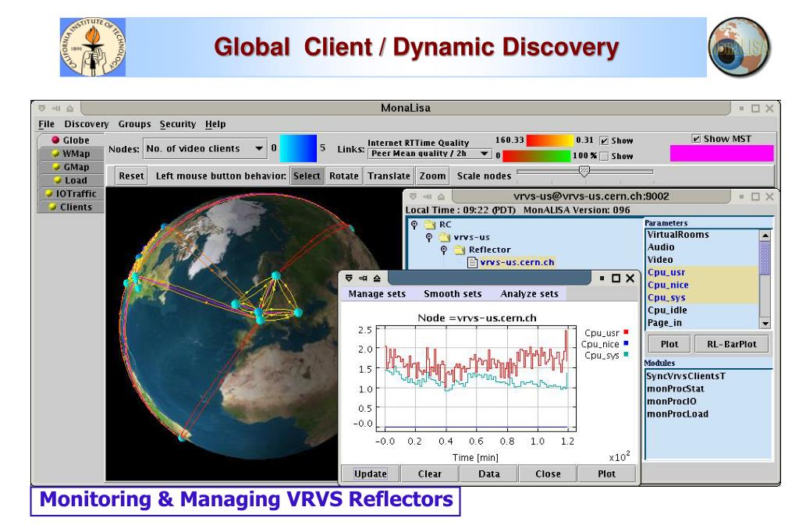This screenshot has width=799, height=532.
Task: Click the Close button in chart window
Action: [x=548, y=473]
